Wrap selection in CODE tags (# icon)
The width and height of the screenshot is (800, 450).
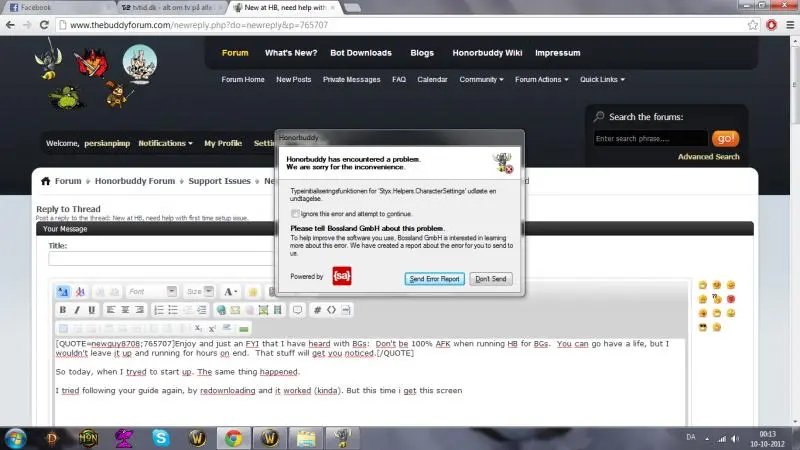[317, 310]
